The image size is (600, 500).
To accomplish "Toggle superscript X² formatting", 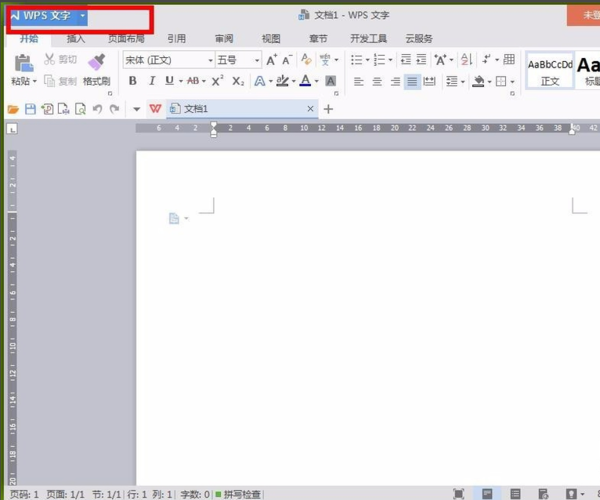I will click(x=217, y=81).
